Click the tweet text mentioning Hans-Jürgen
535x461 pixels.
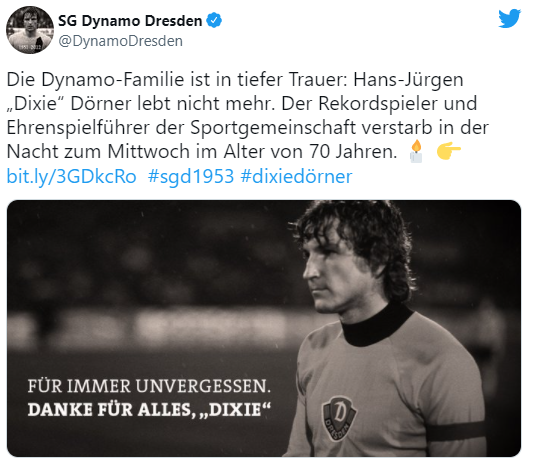click(408, 80)
